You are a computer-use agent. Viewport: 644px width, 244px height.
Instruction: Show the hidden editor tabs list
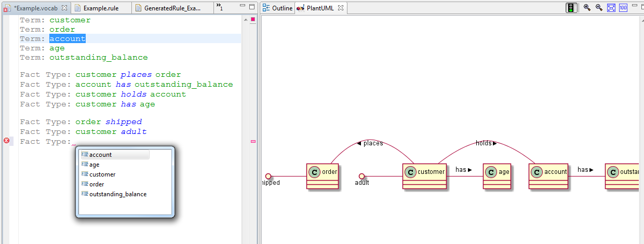(x=220, y=7)
